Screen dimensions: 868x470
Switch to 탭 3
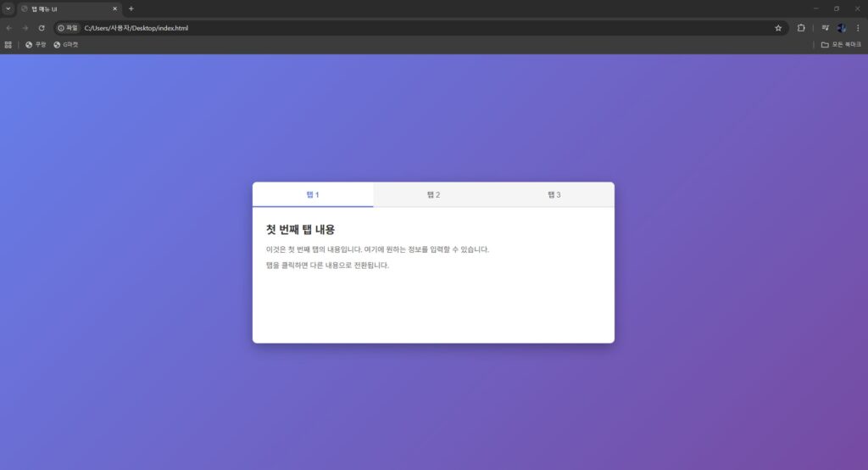554,194
